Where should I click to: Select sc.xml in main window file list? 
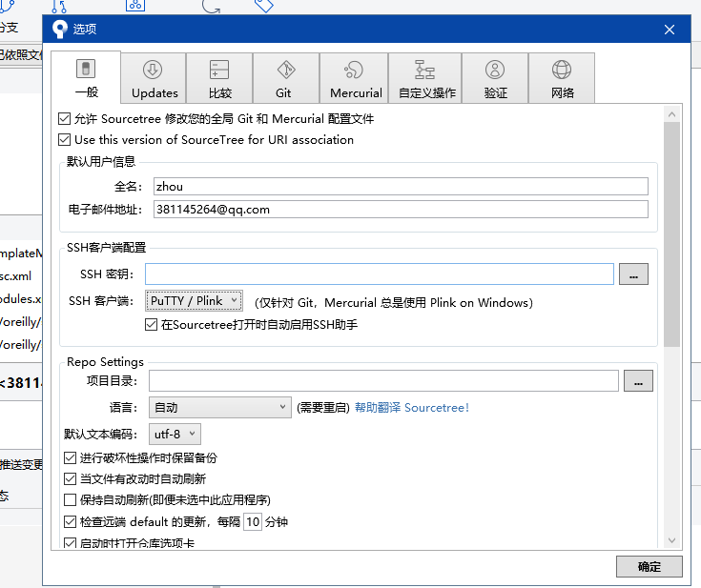tap(15, 276)
